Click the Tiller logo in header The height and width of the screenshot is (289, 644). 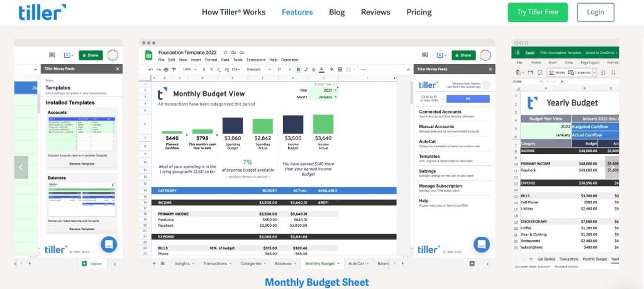[42, 12]
